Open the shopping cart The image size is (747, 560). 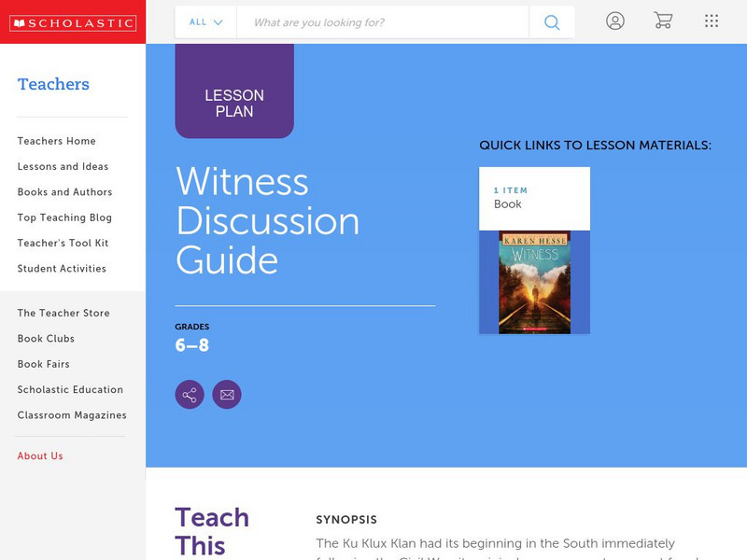(x=663, y=21)
